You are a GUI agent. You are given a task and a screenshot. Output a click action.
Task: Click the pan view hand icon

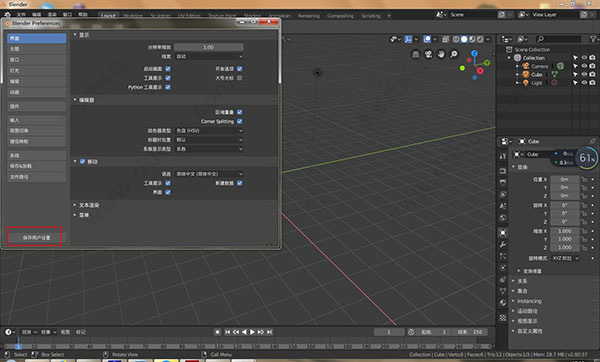[x=441, y=54]
